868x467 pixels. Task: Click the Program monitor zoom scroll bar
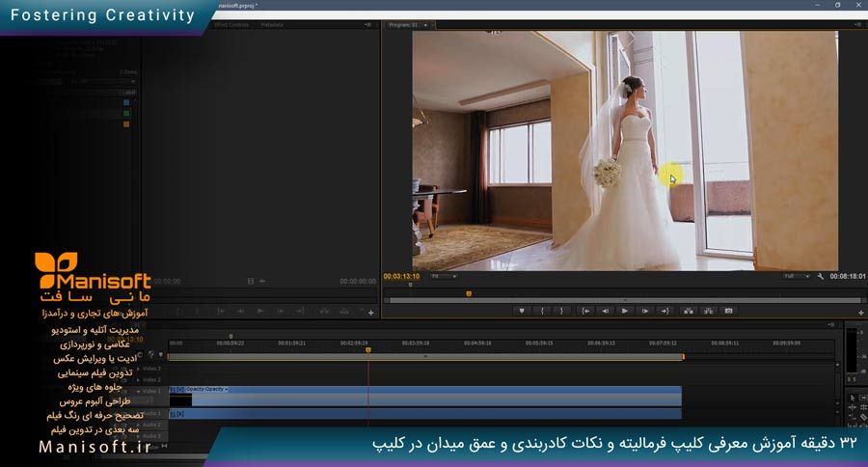tap(624, 301)
